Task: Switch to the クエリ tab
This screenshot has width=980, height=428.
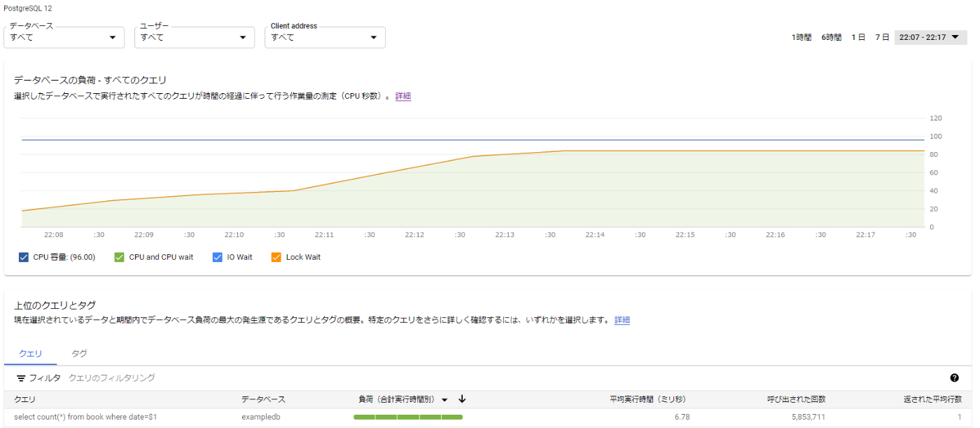Action: (30, 354)
